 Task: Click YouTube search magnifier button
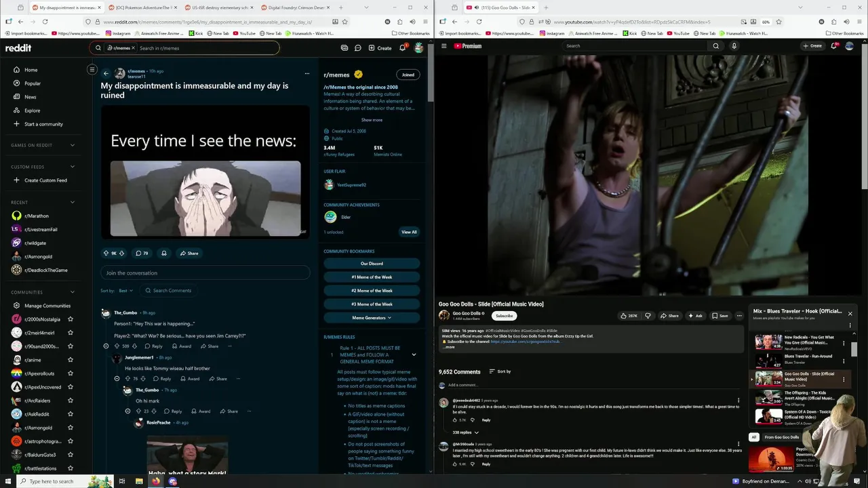click(x=715, y=46)
